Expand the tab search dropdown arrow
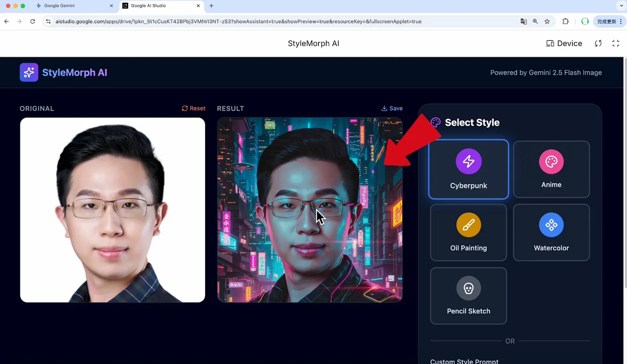Screen dimensions: 627x364 coord(621,6)
